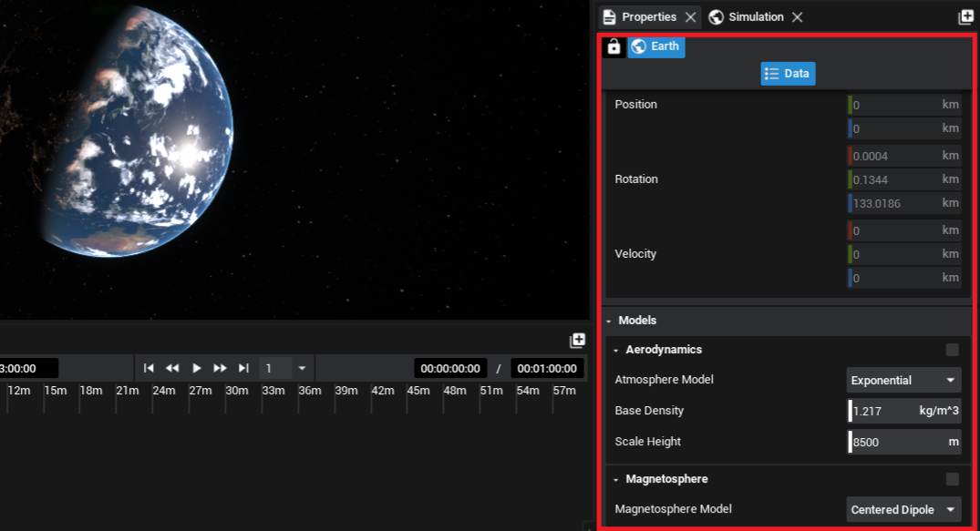
Task: Jump to the 12m timeline mark
Action: click(19, 391)
